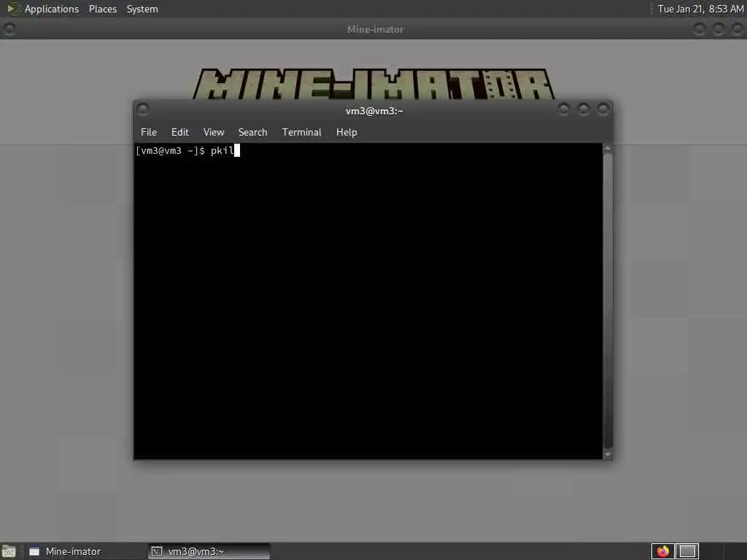Minimize the terminal window
This screenshot has width=747, height=560.
[564, 109]
